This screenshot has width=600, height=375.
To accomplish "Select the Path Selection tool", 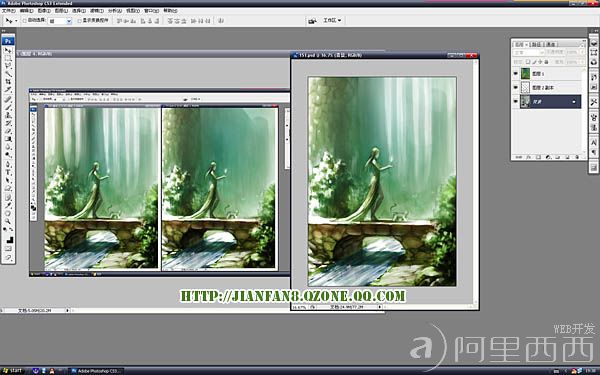I will (8, 180).
